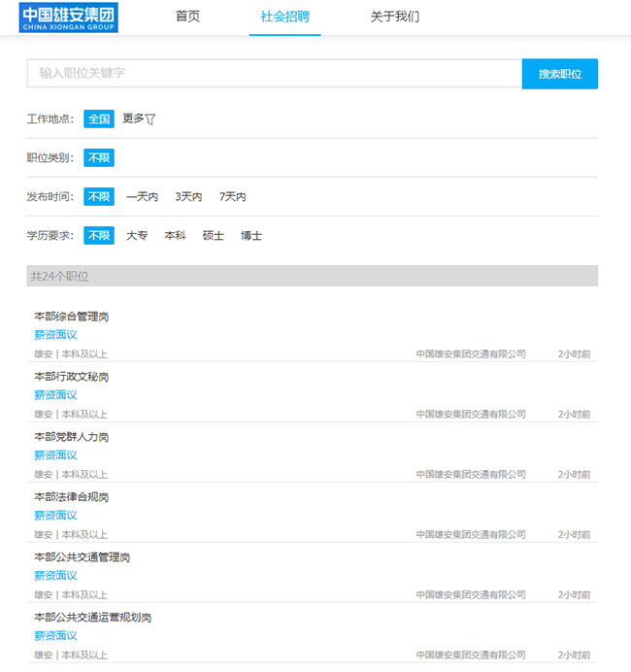Click 雄安 | 本科及以上 under 本部综合管理岗
The height and width of the screenshot is (672, 631).
71,354
